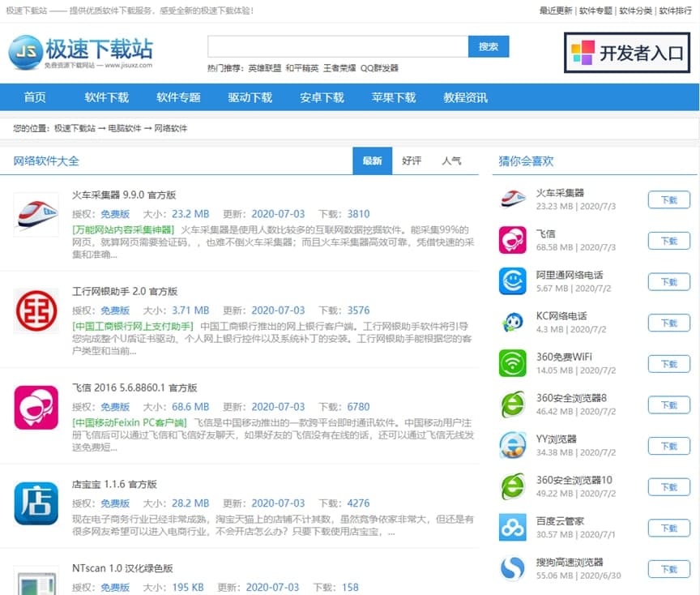Click the 百度云管家 cloud icon
The height and width of the screenshot is (595, 700).
pos(512,527)
